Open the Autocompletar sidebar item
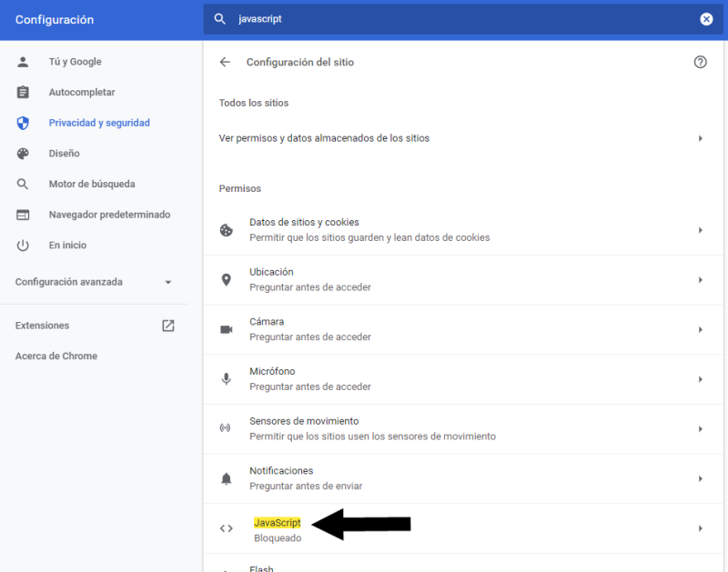The height and width of the screenshot is (572, 728). (82, 93)
